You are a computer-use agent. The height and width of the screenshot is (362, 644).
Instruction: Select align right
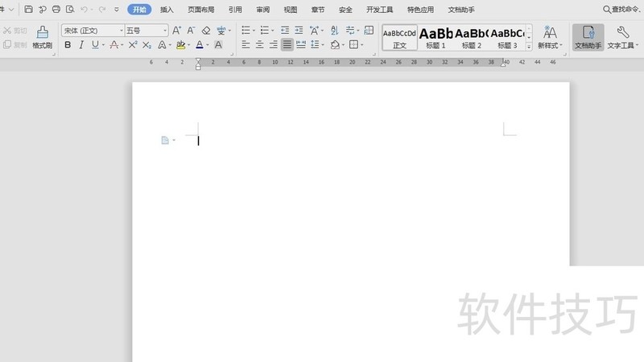click(274, 44)
